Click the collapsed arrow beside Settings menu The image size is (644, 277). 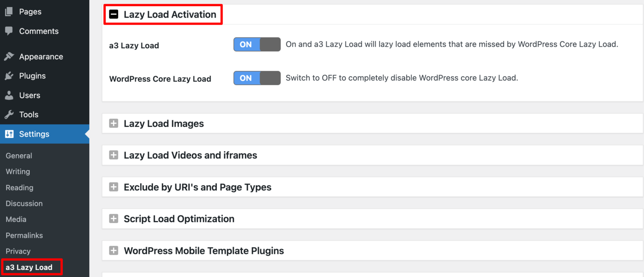[87, 134]
